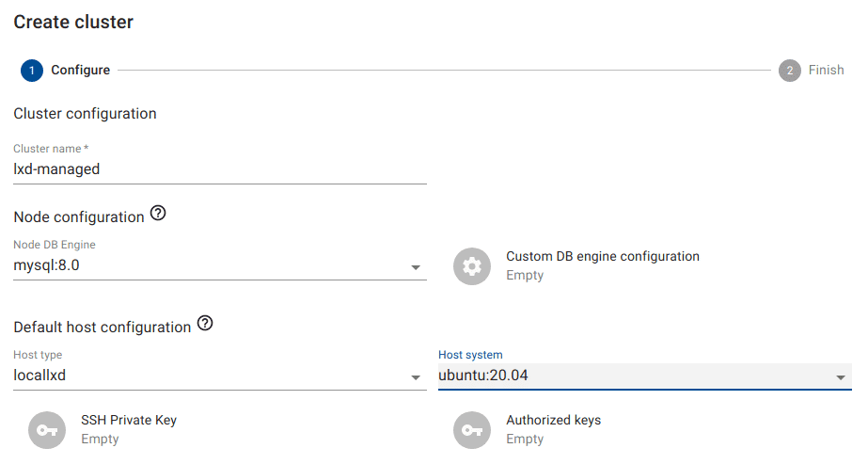Open the Node configuration help icon
Viewport: 868px width, 464px height.
coord(158,215)
